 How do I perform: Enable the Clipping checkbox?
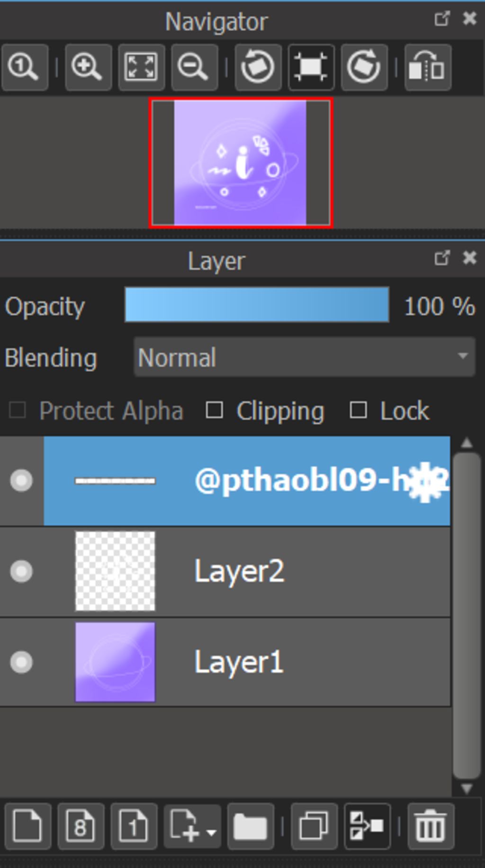tap(215, 410)
